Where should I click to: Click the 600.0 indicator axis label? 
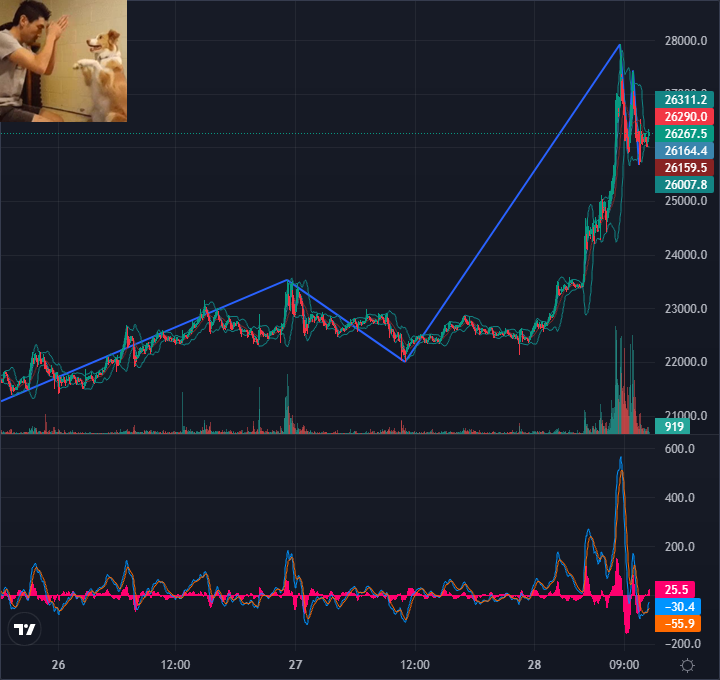click(x=680, y=449)
